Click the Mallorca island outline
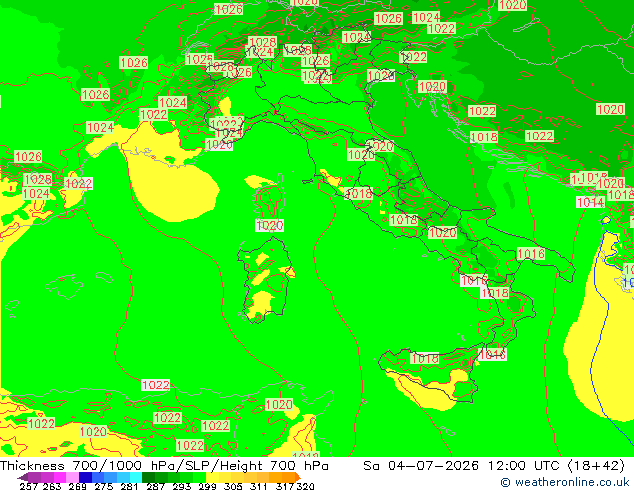Screen dimensions: 634x490 65,286
